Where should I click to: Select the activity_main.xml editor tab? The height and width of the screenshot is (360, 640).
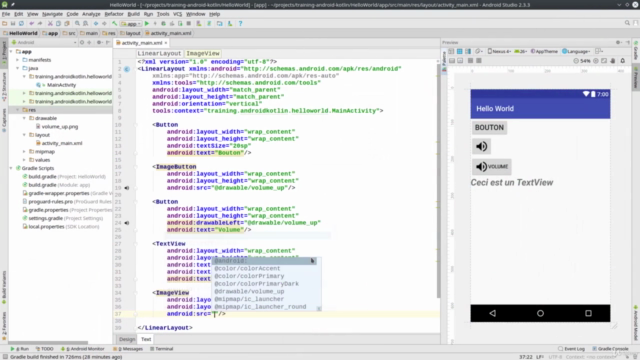tap(142, 42)
